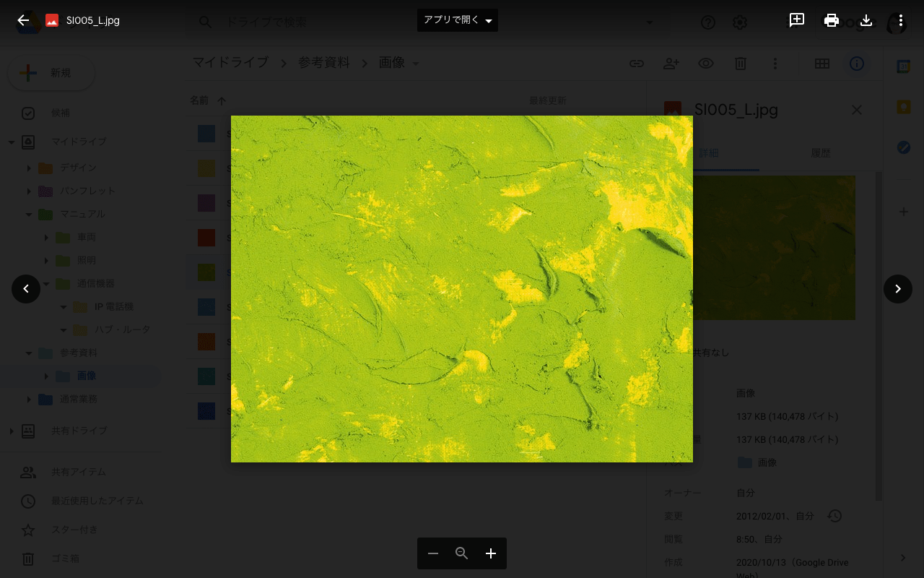Screen dimensions: 924x578
Task: Click the help question mark icon
Action: click(x=708, y=22)
